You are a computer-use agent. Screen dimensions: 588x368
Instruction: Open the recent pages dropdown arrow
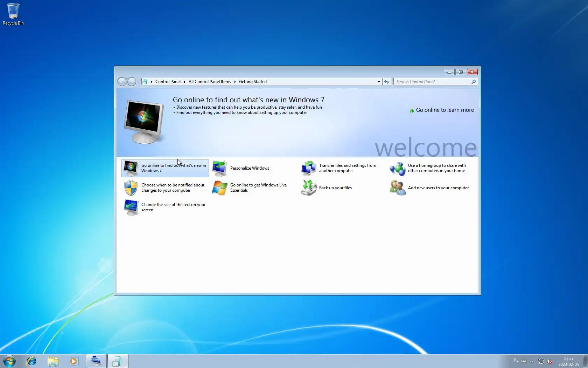(139, 82)
